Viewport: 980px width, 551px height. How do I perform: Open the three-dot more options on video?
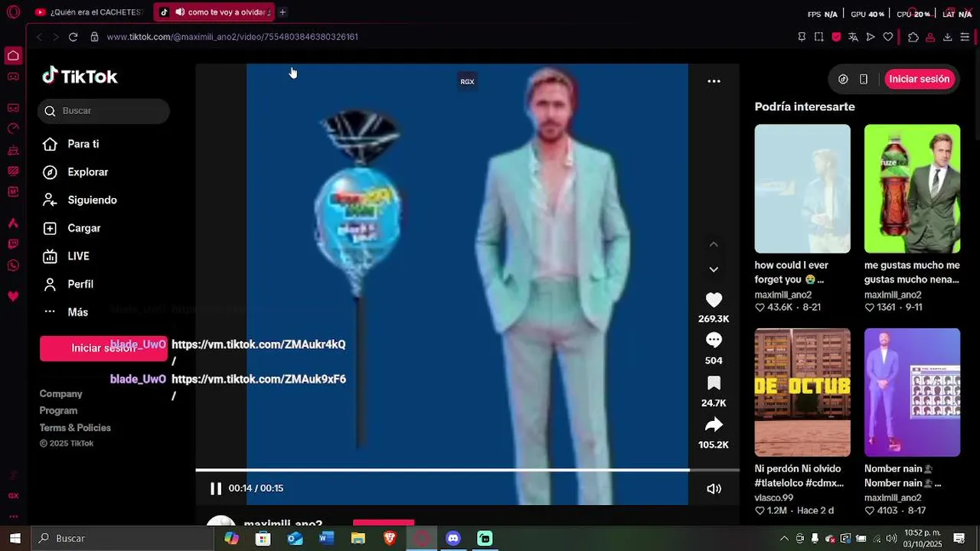click(714, 81)
